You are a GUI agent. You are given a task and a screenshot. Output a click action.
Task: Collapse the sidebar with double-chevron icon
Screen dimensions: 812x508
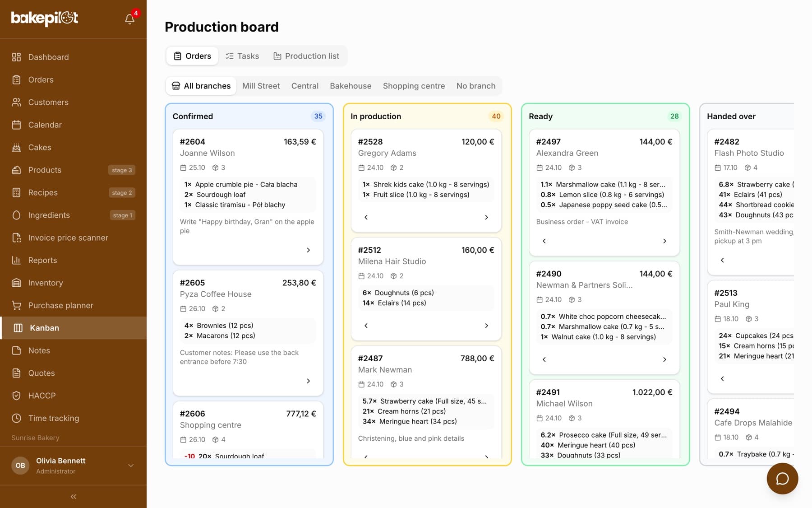coord(73,497)
